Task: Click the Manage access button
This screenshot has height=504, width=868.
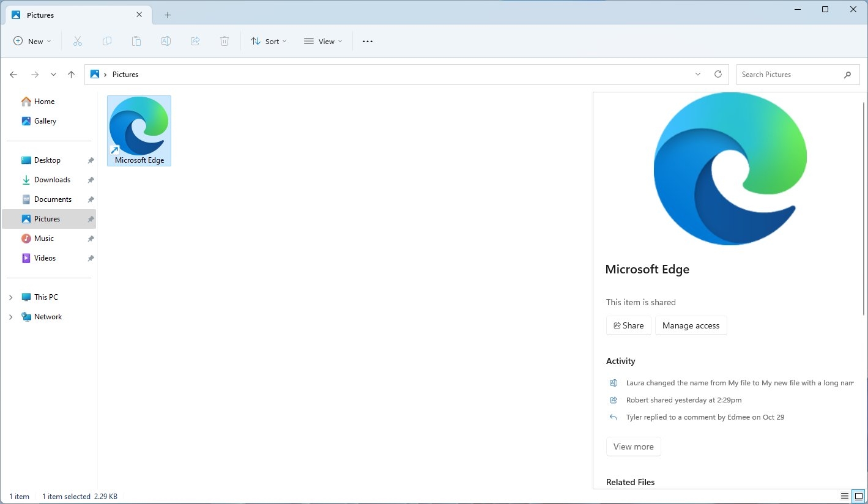Action: 691,325
